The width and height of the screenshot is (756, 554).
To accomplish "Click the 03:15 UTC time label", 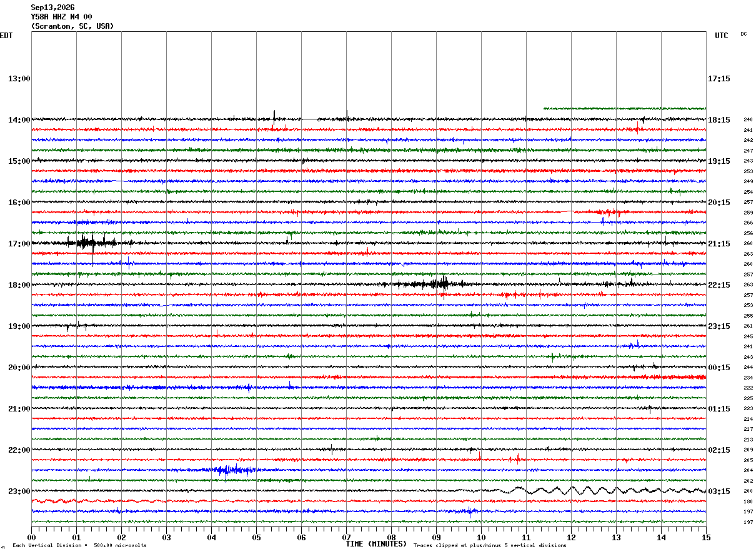I will [719, 491].
